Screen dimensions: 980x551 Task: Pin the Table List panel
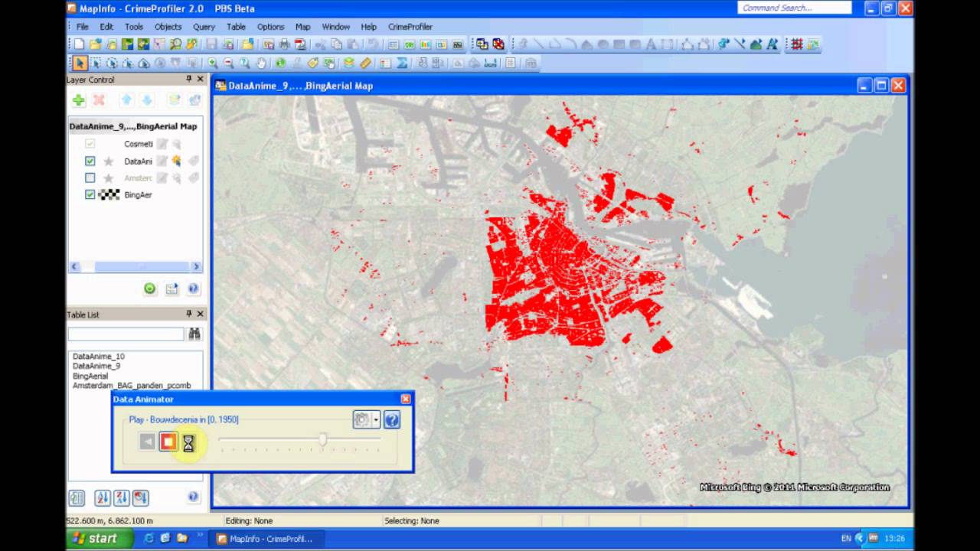click(x=189, y=314)
